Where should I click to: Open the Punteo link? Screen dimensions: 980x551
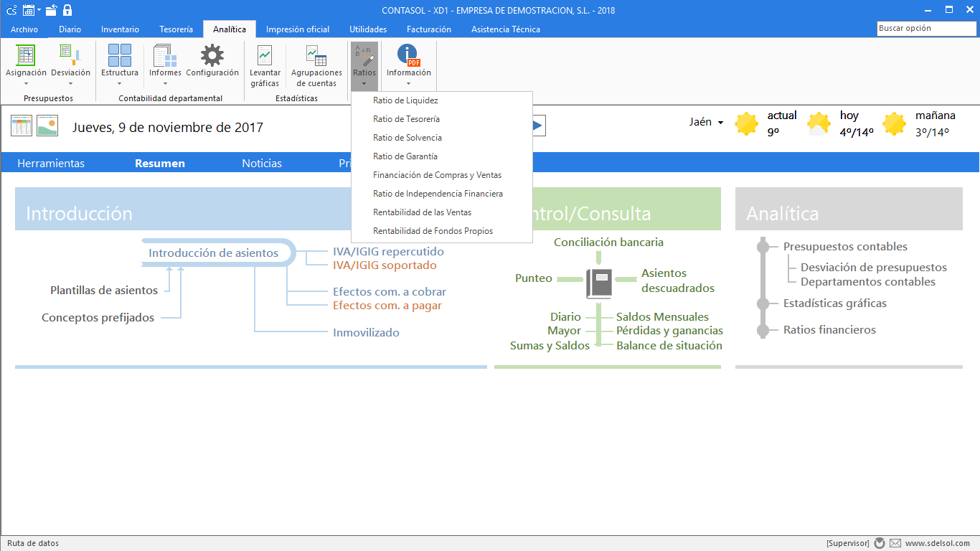point(534,278)
